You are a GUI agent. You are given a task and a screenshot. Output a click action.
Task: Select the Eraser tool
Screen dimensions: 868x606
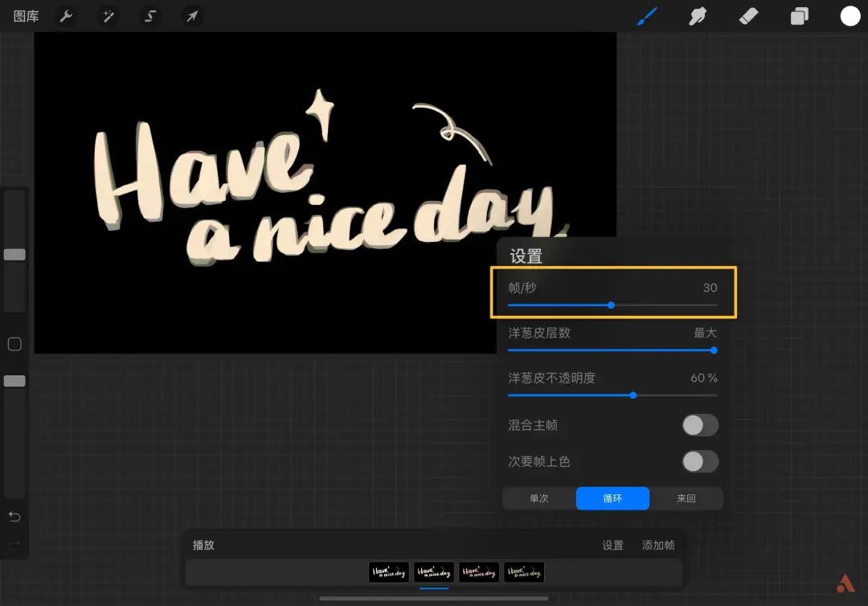tap(748, 16)
